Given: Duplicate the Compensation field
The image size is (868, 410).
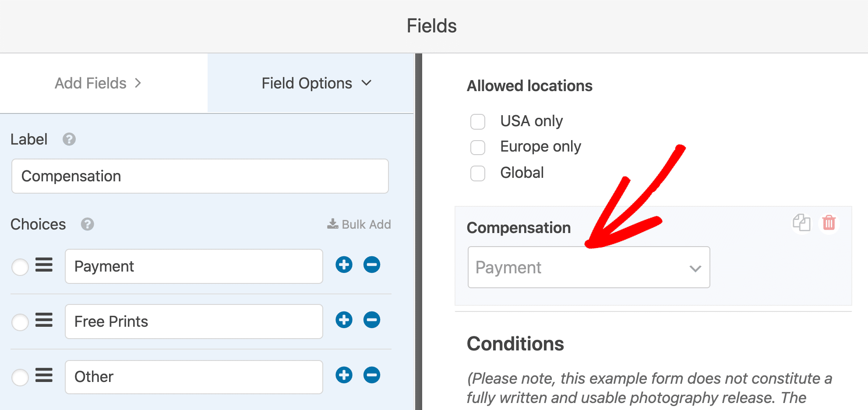Looking at the screenshot, I should 801,223.
